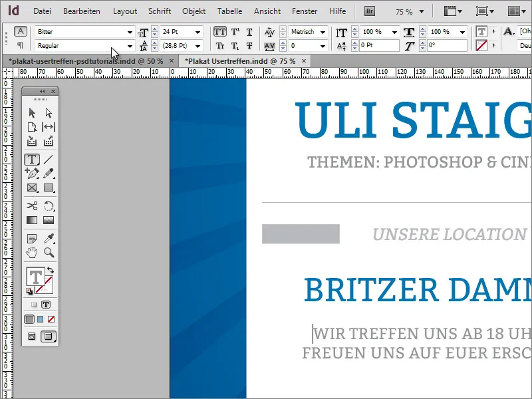Select the Scissors tool
Viewport: 532px width, 399px height.
coord(32,205)
